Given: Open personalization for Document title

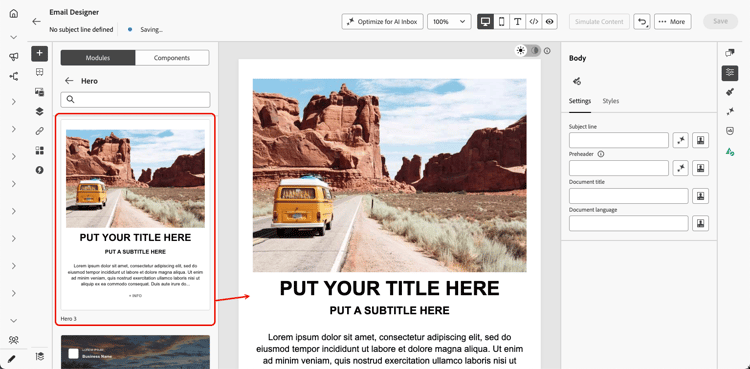Looking at the screenshot, I should (x=701, y=196).
